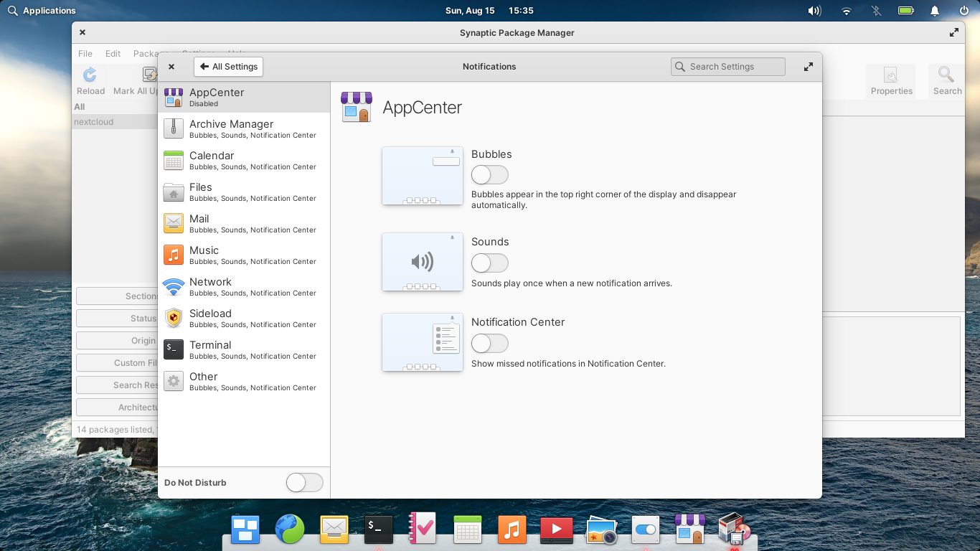The image size is (980, 551).
Task: Open the Wi-Fi network indicator
Action: [847, 11]
